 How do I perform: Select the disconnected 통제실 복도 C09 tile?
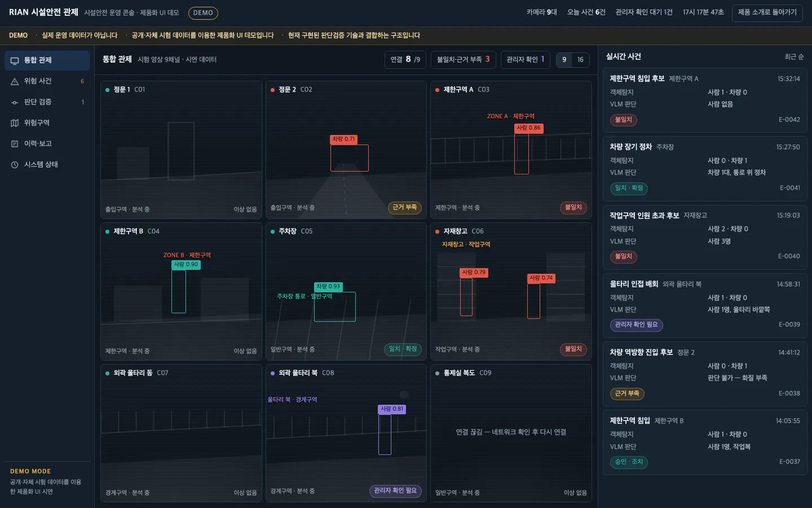coord(511,433)
